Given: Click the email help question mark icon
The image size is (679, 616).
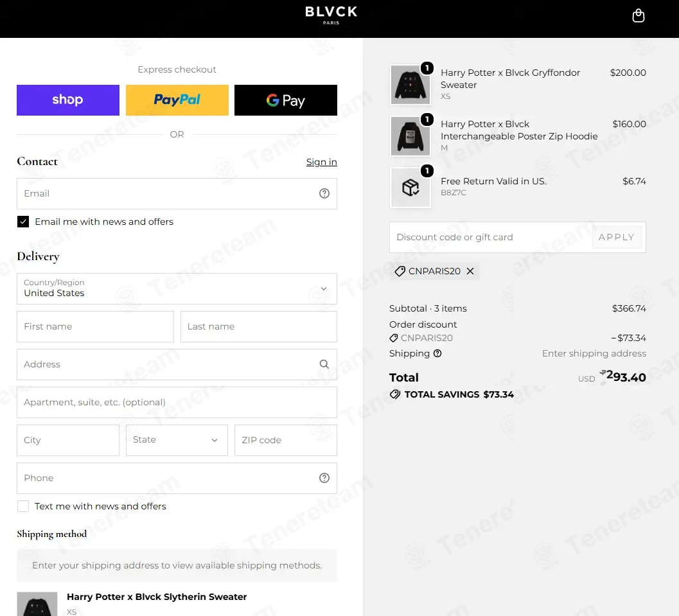Looking at the screenshot, I should click(x=324, y=193).
